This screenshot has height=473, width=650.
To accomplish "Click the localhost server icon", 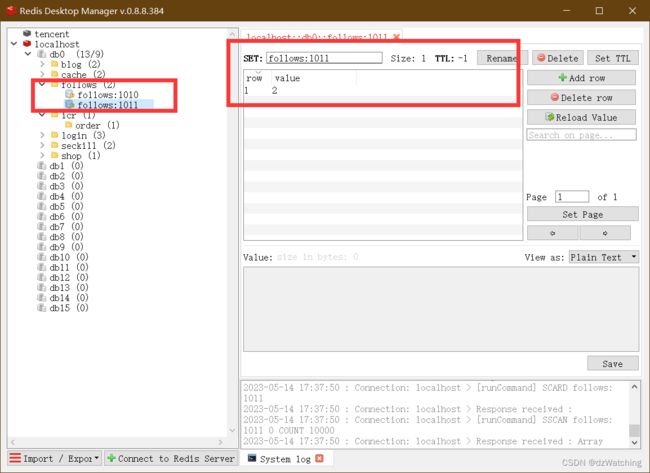I will 26,44.
